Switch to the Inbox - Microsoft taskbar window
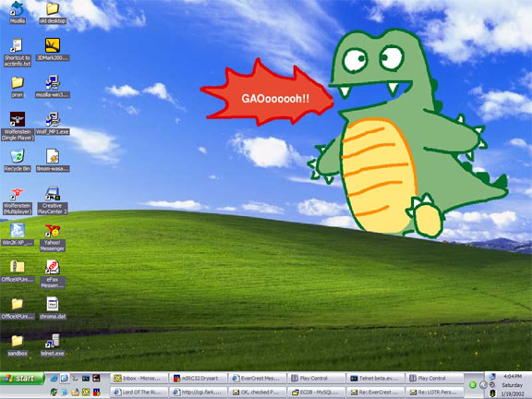 139,378
